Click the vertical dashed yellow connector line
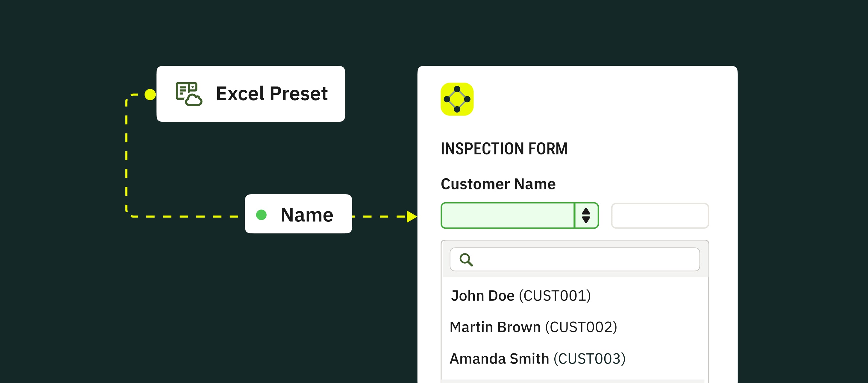 pos(126,155)
